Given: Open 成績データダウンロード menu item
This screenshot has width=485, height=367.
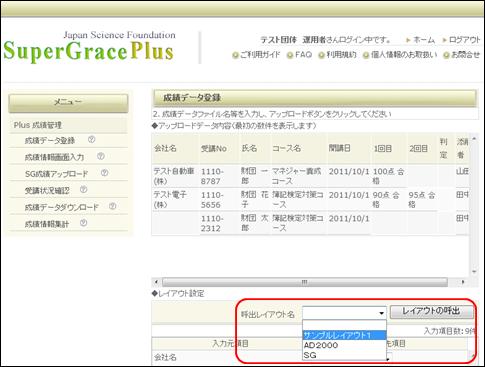Looking at the screenshot, I should click(62, 207).
